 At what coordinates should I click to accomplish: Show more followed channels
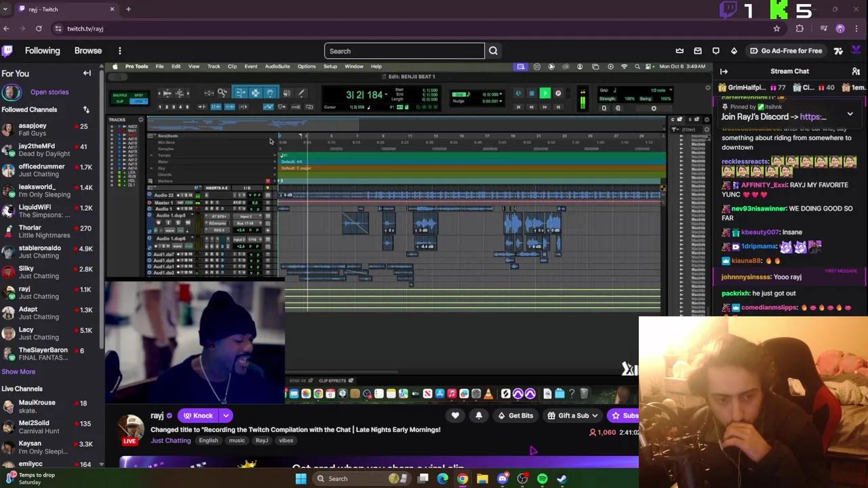pos(18,371)
